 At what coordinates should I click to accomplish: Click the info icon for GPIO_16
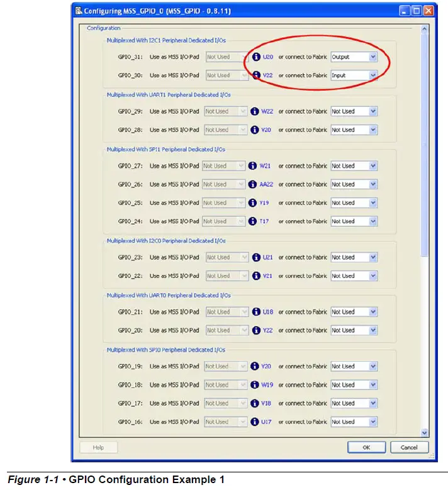[254, 422]
